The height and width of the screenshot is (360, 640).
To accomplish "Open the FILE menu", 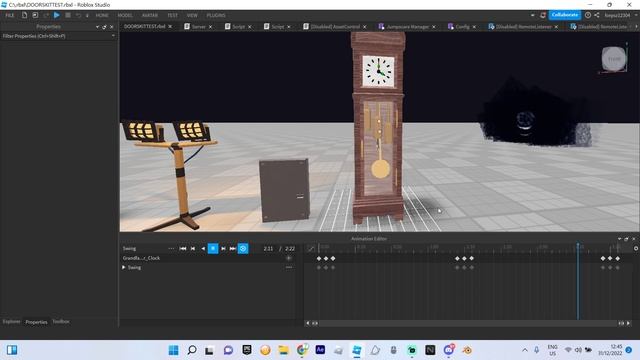I will point(10,16).
